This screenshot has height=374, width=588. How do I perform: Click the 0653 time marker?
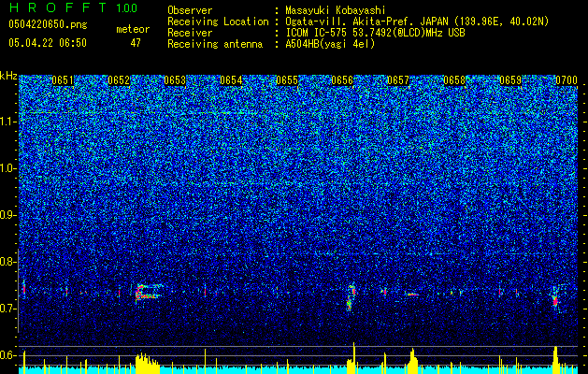(175, 80)
